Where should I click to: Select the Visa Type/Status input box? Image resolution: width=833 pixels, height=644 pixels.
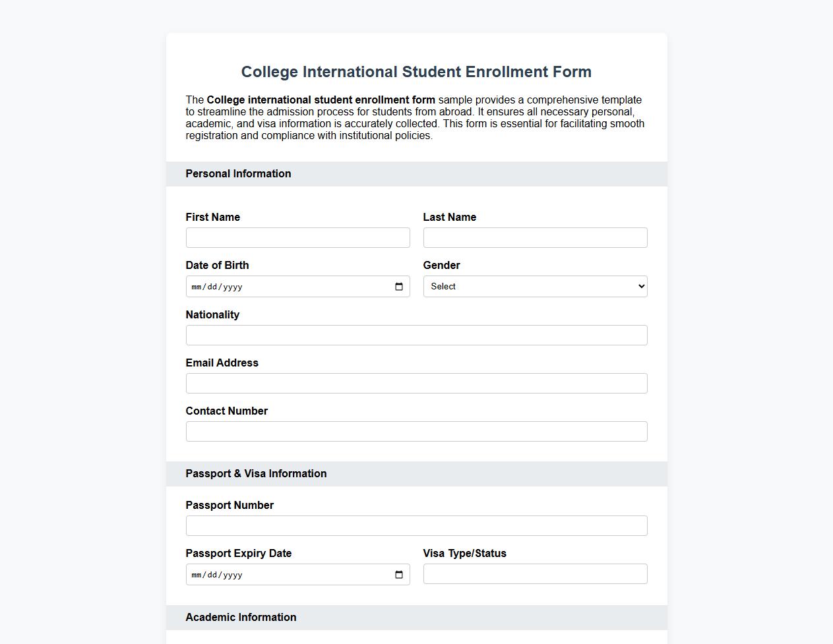click(535, 573)
